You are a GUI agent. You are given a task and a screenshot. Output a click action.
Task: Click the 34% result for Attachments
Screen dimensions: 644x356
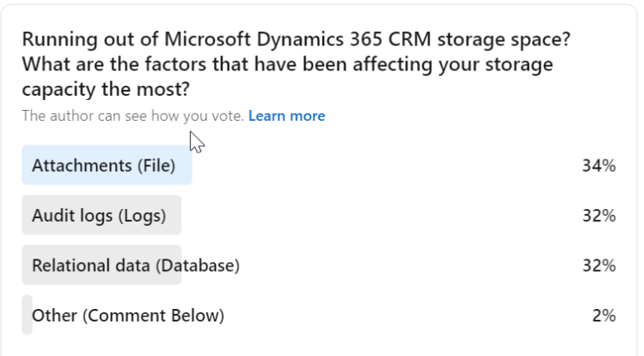pos(599,166)
